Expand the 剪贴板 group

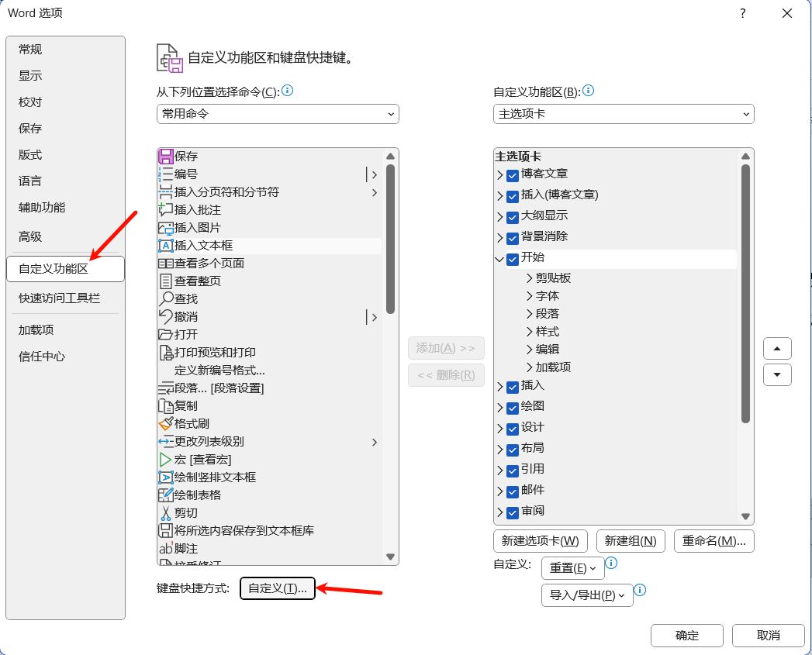pyautogui.click(x=529, y=278)
